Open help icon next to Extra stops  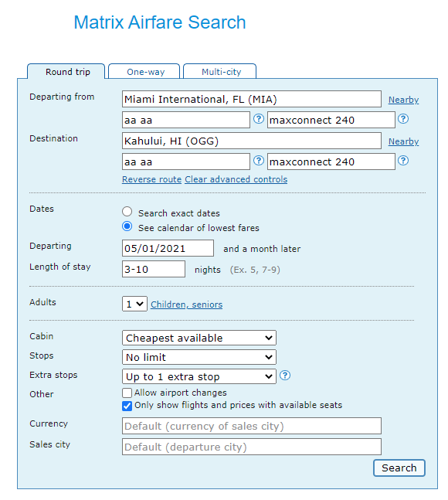tap(285, 376)
